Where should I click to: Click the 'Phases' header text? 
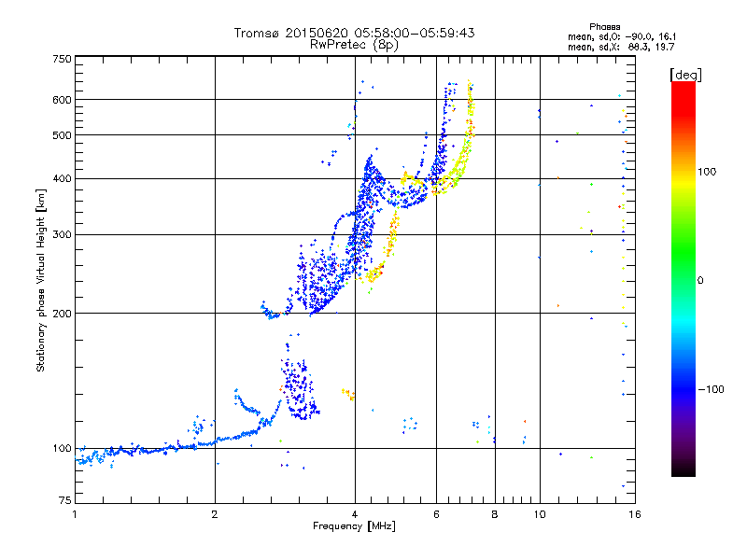tap(604, 27)
